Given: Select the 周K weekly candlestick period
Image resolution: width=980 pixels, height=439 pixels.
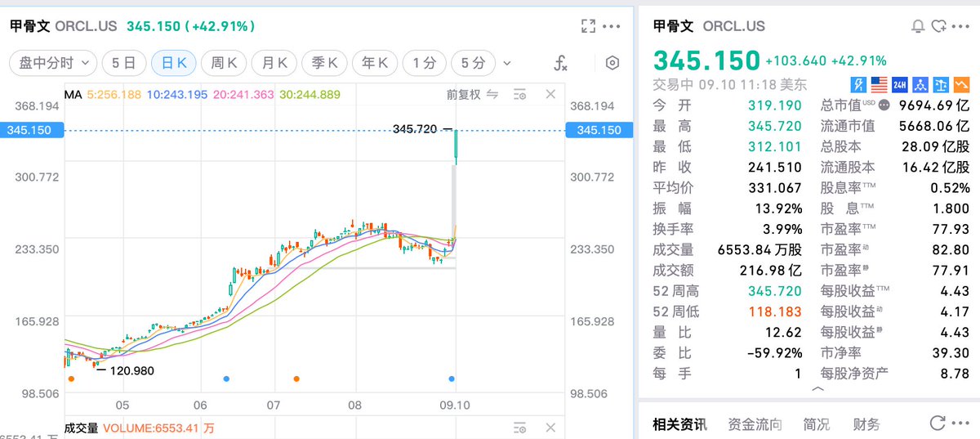Looking at the screenshot, I should pyautogui.click(x=224, y=63).
